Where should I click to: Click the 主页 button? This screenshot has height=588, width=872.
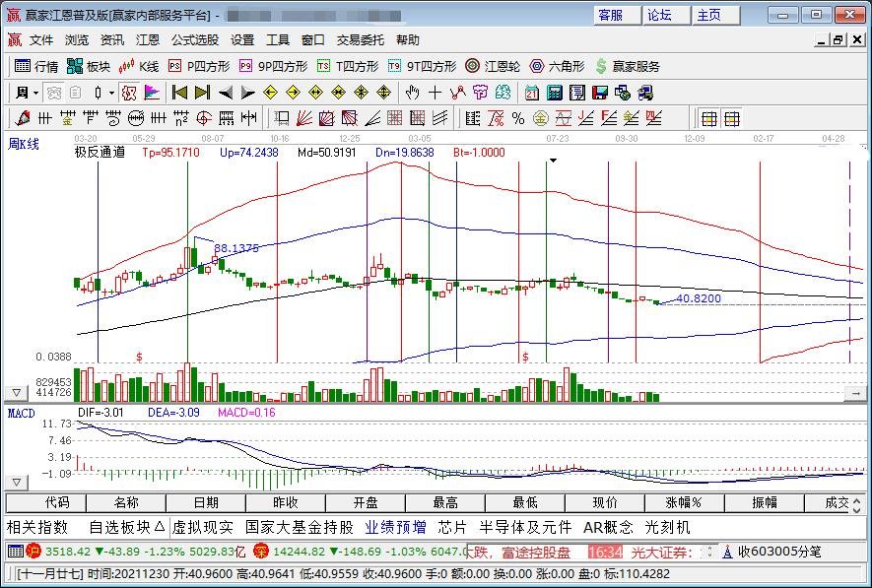coord(715,15)
